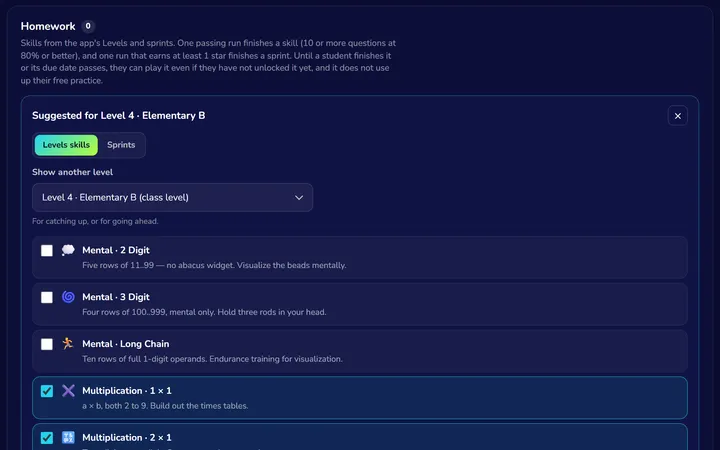Click 'Ten rows of full 1-digit operands' description

pyautogui.click(x=212, y=359)
